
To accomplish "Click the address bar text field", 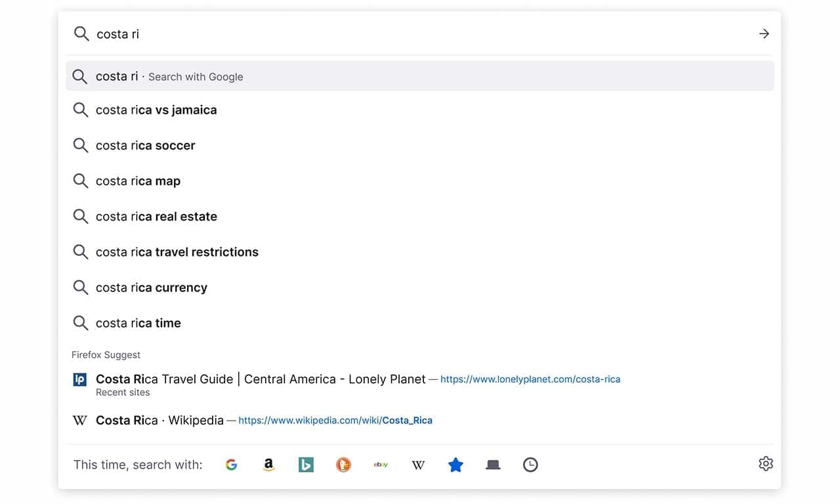I will point(420,34).
